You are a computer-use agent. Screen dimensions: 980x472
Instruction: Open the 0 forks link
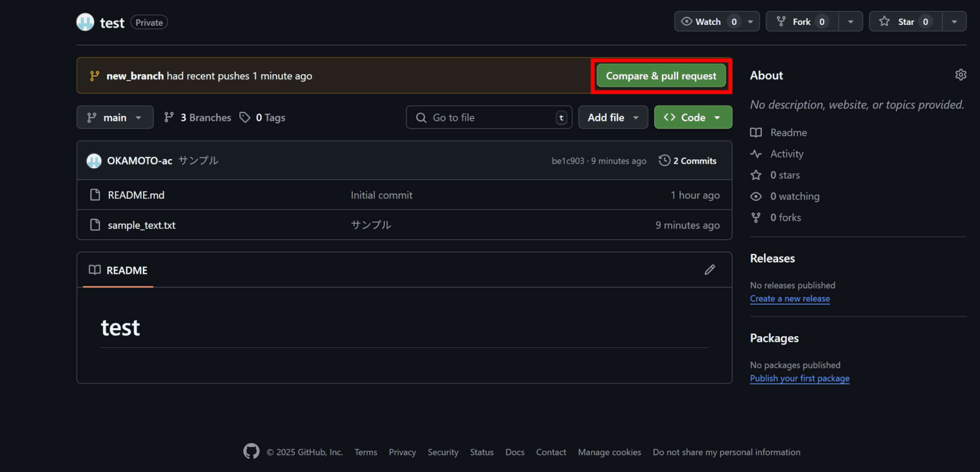786,218
